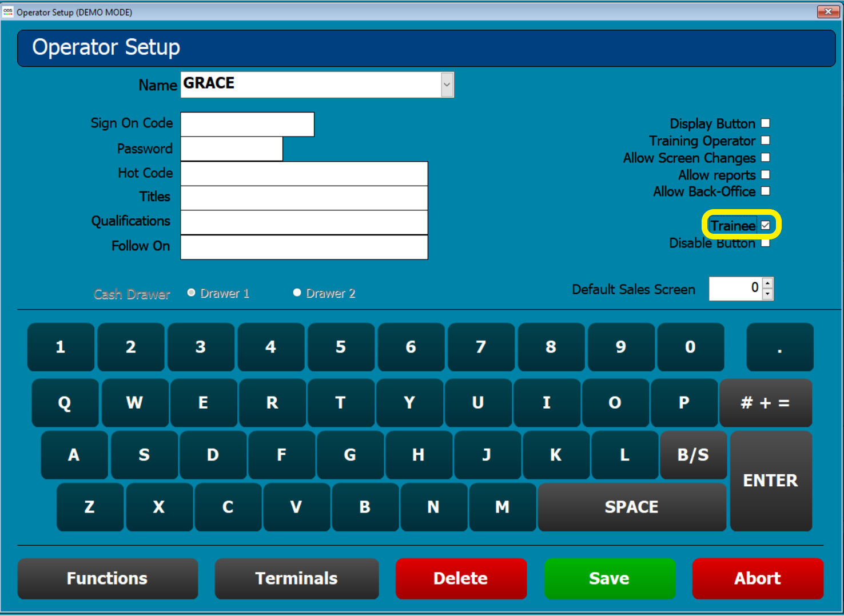Viewport: 844px width, 616px height.
Task: Decrease Default Sales Screen value
Action: point(768,294)
